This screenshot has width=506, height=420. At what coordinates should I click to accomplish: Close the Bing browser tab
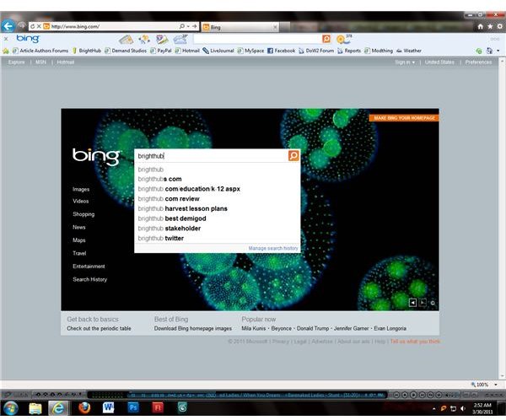(275, 28)
